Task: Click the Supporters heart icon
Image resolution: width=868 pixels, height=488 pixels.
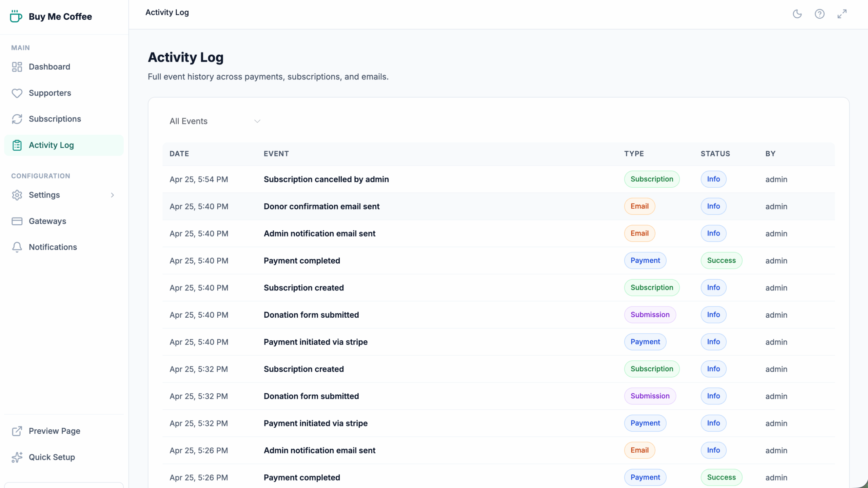Action: (x=17, y=93)
